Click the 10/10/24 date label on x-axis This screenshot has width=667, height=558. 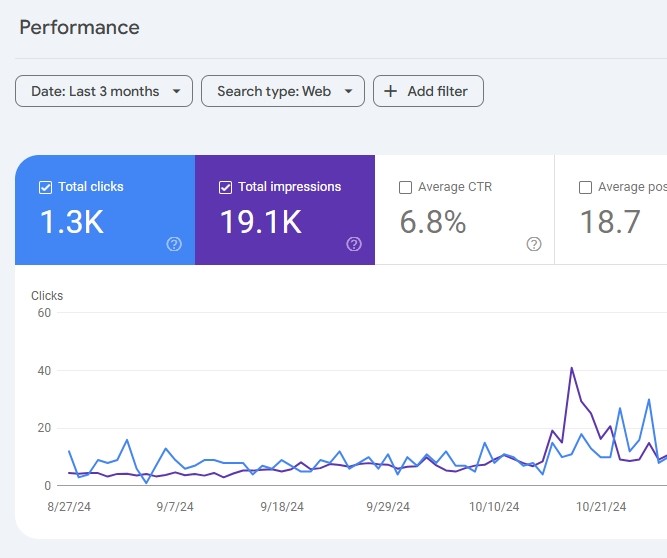(x=495, y=507)
